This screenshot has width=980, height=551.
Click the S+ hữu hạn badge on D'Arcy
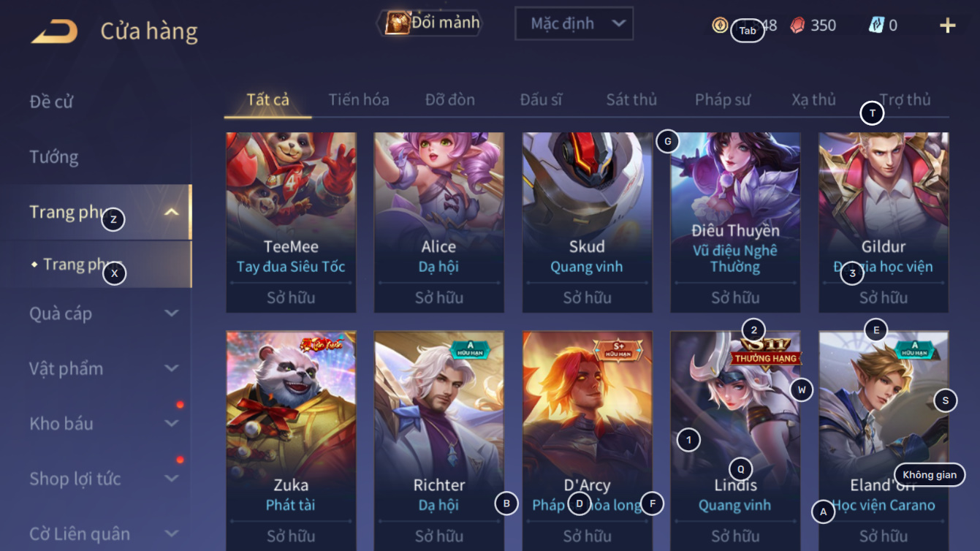point(618,349)
